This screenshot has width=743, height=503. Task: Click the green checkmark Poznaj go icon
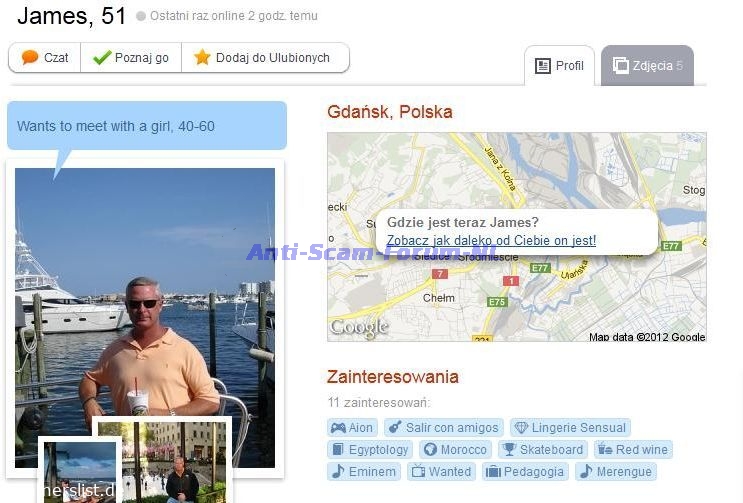pos(102,57)
